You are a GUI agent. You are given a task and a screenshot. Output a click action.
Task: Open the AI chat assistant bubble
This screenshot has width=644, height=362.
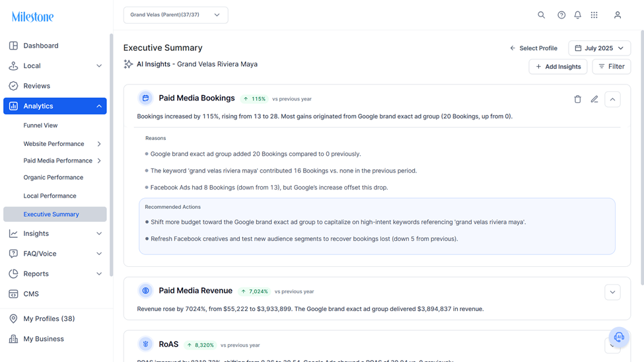click(x=619, y=338)
